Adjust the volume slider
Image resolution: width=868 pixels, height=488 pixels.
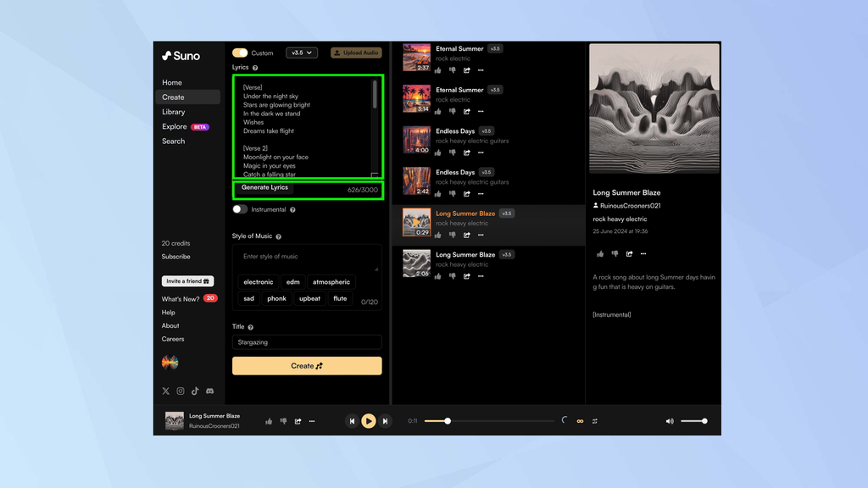[x=693, y=421]
